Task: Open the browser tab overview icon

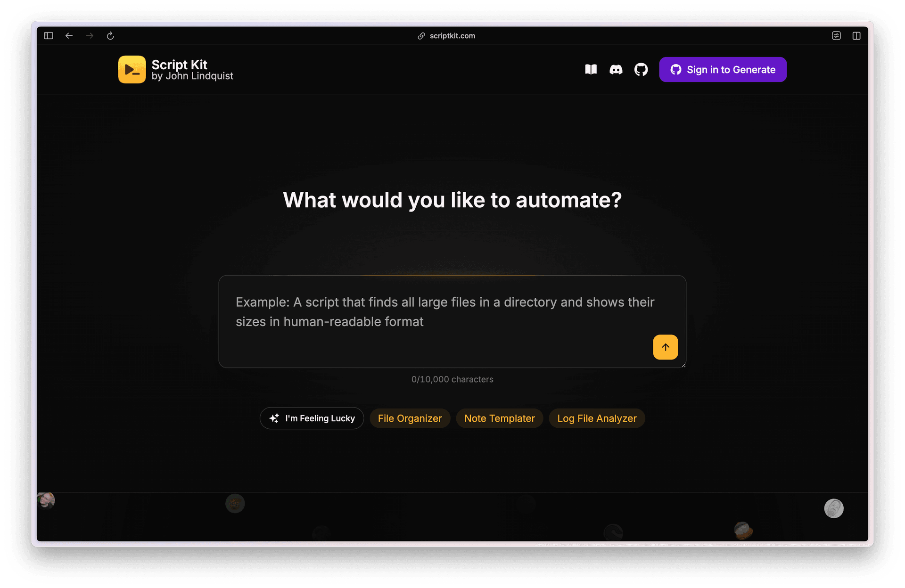Action: [836, 36]
